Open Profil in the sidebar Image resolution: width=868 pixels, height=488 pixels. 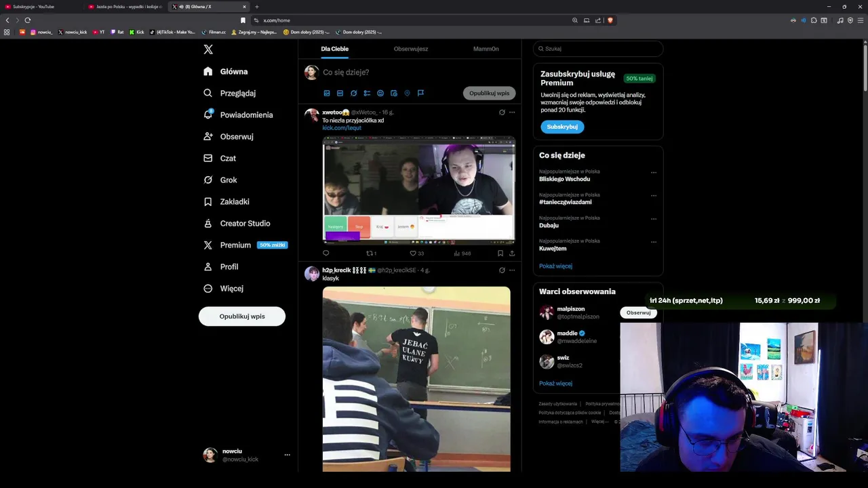click(221, 266)
